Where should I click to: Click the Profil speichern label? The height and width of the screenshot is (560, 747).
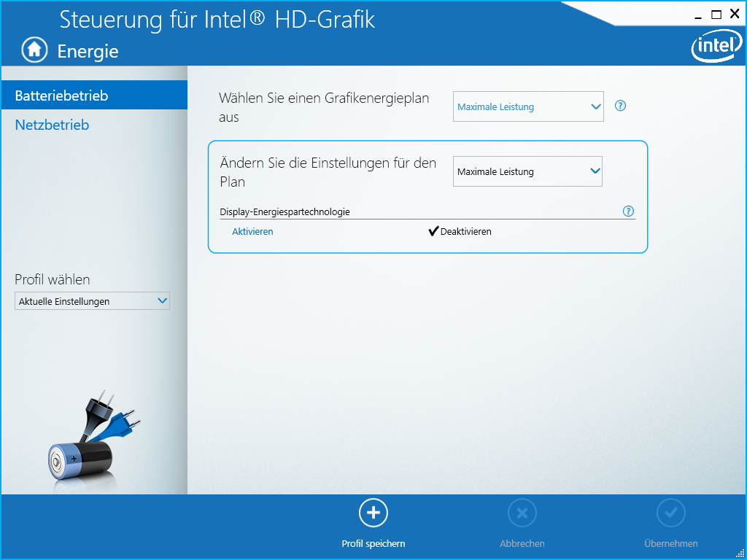click(x=373, y=543)
